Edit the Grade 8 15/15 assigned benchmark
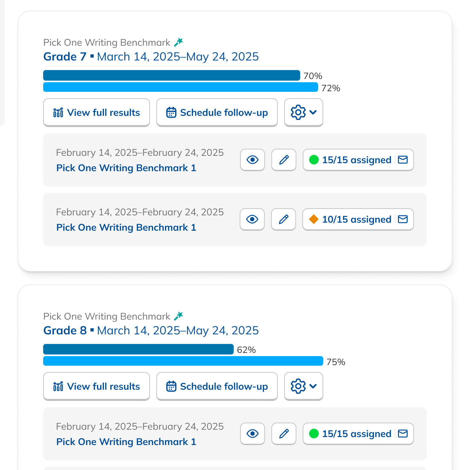 tap(284, 434)
